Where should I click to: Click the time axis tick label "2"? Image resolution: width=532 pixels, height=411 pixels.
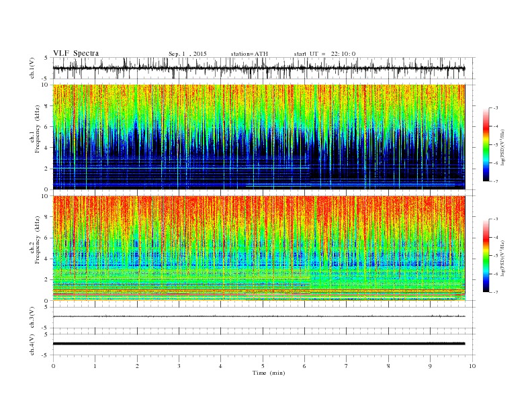137,366
